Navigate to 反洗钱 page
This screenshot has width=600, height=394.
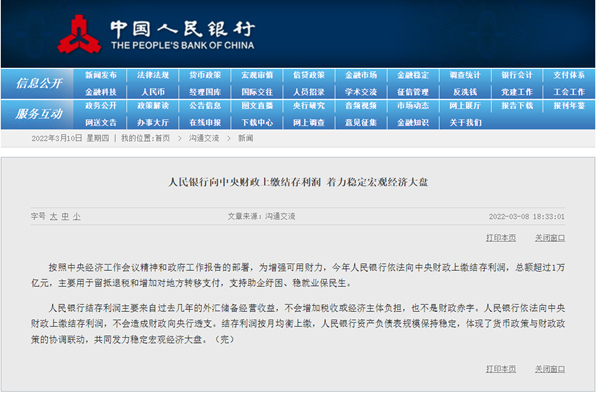click(465, 92)
